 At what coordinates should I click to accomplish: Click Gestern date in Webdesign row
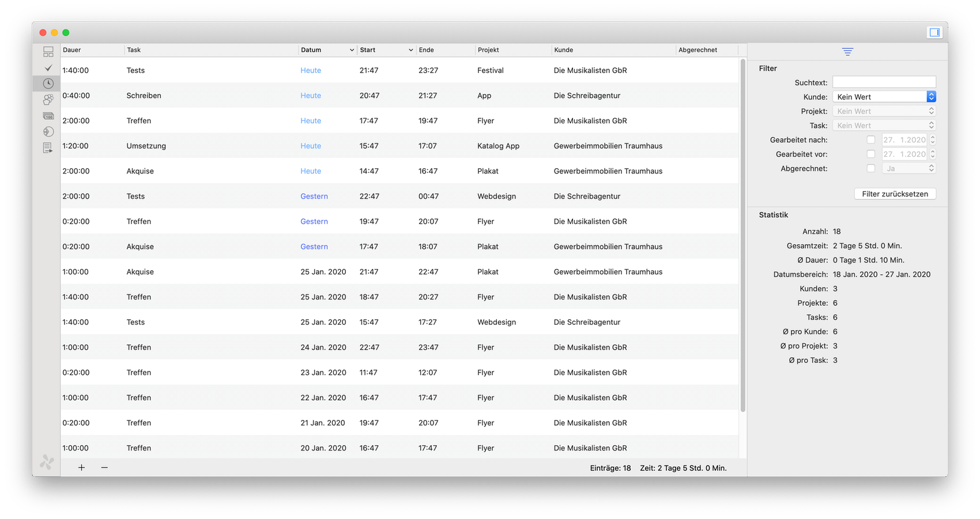(x=314, y=196)
